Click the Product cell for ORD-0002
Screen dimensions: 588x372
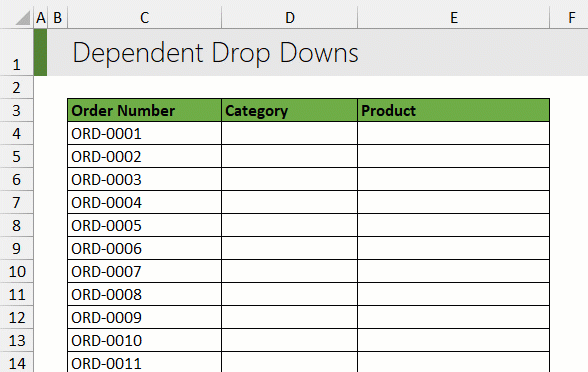pos(454,156)
